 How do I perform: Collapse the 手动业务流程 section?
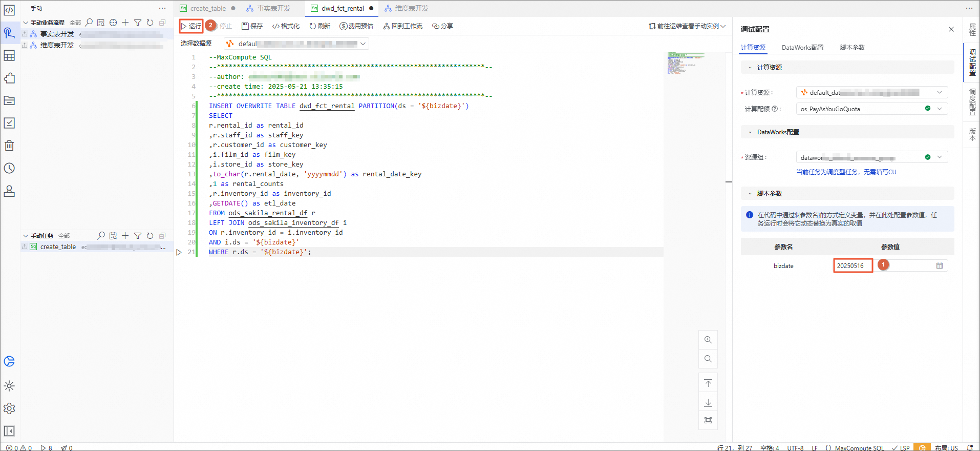tap(25, 23)
